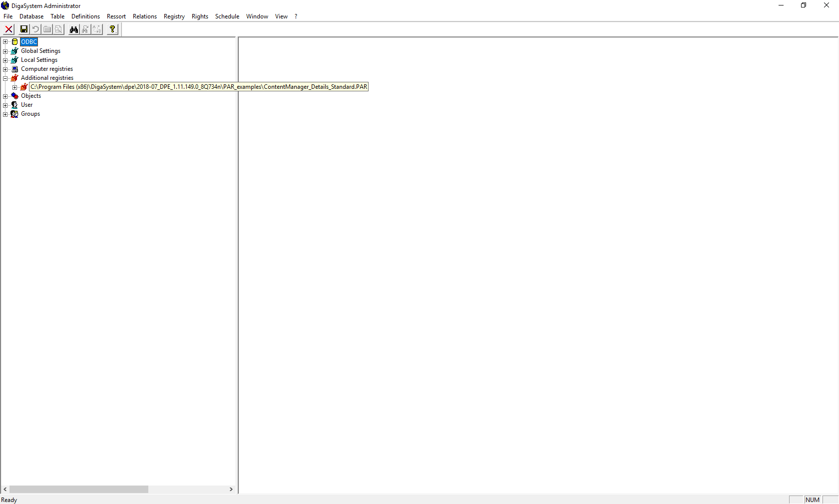Click the yellow ODBC database icon

(15, 42)
